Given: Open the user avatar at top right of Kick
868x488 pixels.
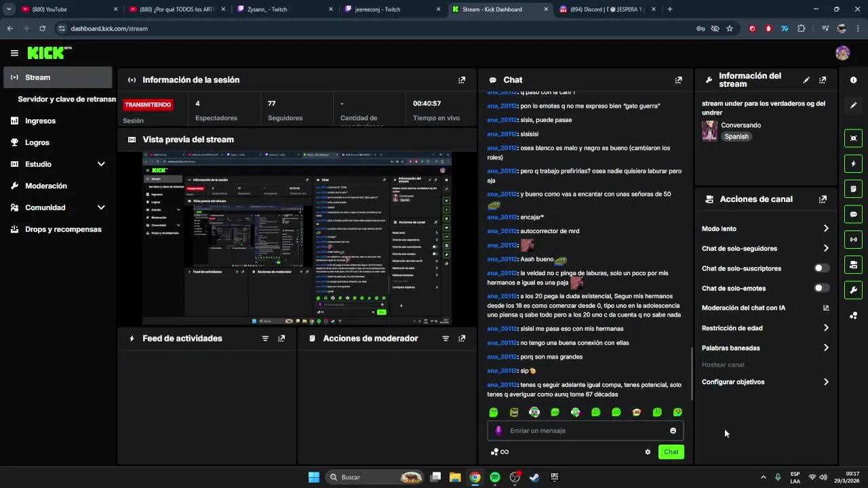Looking at the screenshot, I should coord(842,53).
